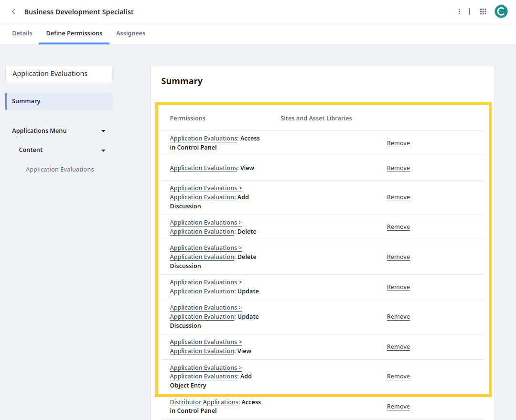The image size is (516, 420).
Task: Go back using the left arrow icon
Action: 13,12
